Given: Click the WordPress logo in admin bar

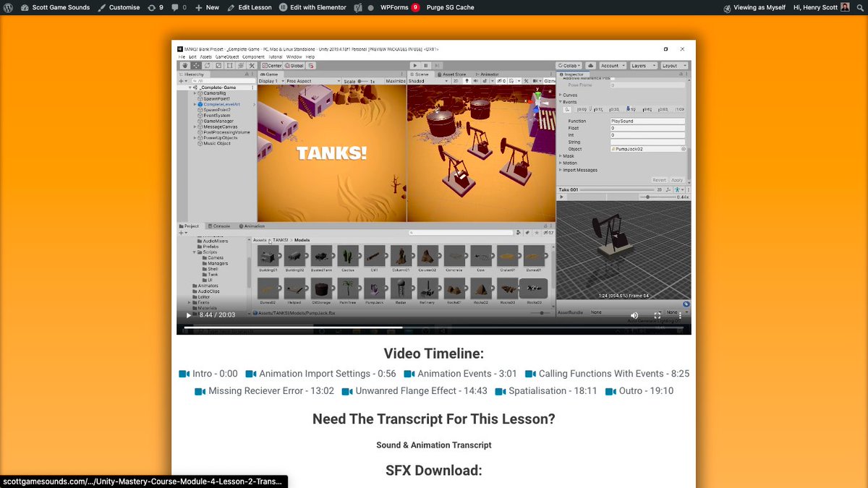Looking at the screenshot, I should tap(8, 7).
